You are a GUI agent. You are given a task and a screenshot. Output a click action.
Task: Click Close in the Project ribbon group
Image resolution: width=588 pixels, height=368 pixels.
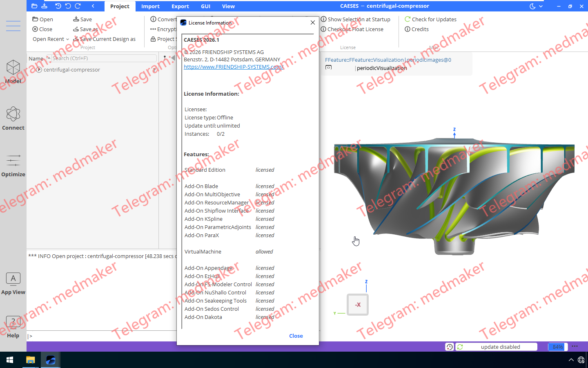pos(42,29)
